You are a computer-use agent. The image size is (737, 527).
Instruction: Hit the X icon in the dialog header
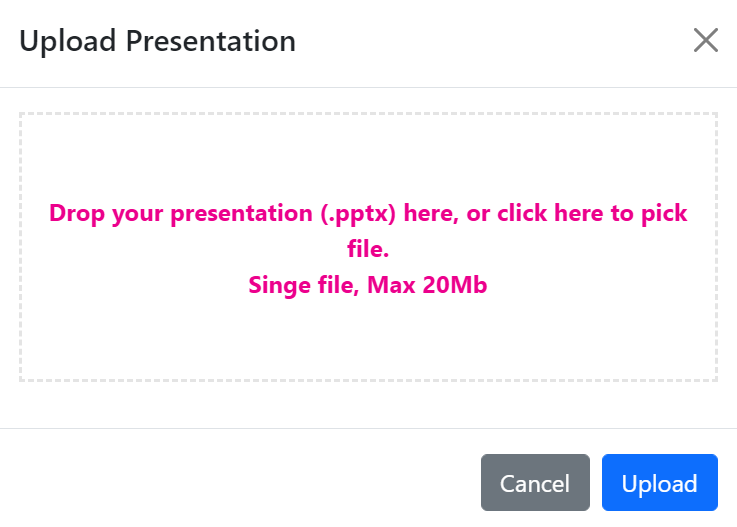tap(706, 41)
